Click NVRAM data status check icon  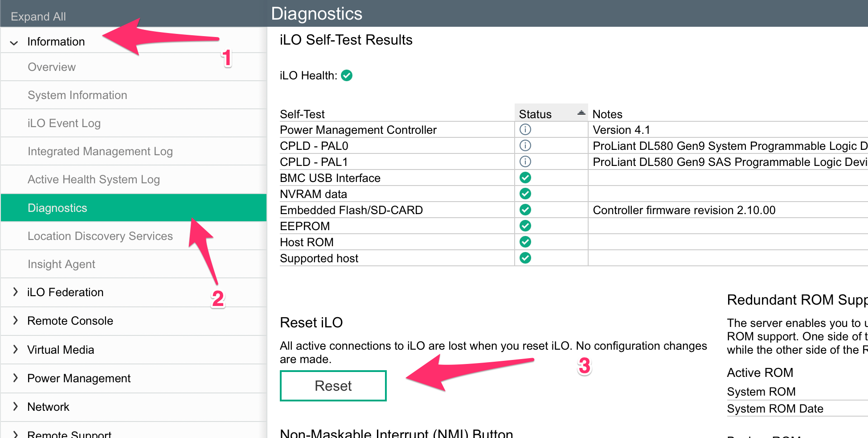pos(525,194)
